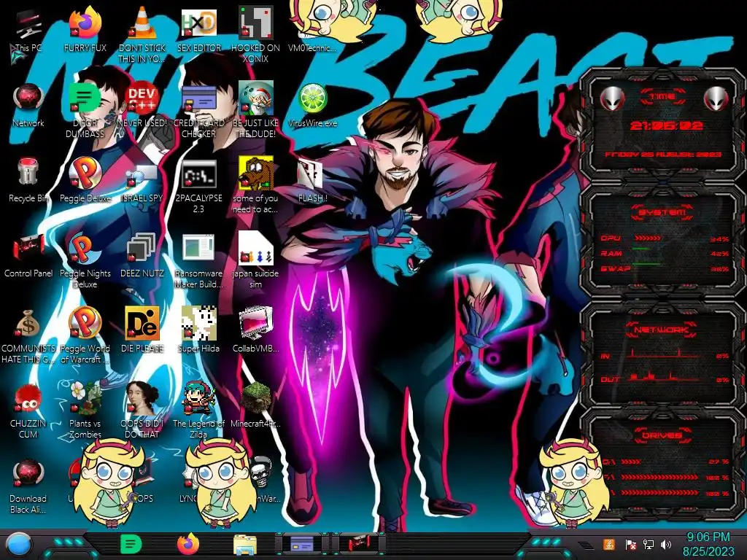Click the date text 'Friday 25 August 2023'
This screenshot has width=747, height=560.
point(663,155)
